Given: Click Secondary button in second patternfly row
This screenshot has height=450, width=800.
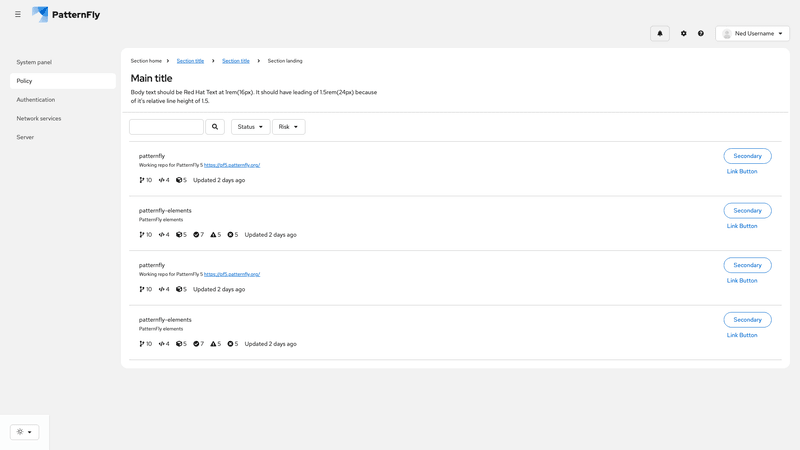Looking at the screenshot, I should pyautogui.click(x=747, y=265).
